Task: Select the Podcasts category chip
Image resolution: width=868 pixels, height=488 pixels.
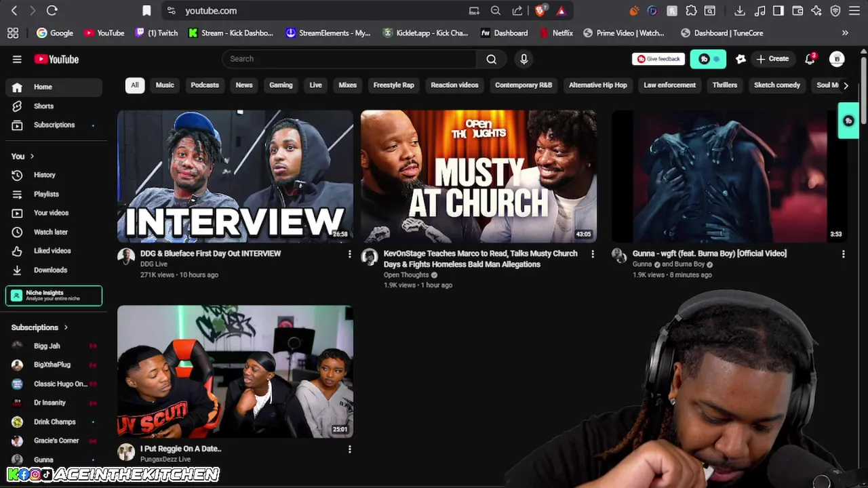Action: coord(205,85)
